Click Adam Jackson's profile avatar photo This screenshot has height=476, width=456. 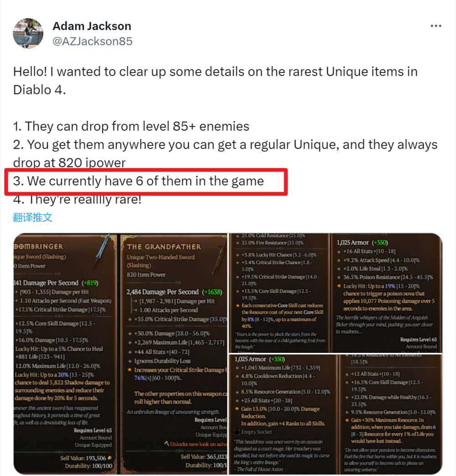[x=28, y=33]
